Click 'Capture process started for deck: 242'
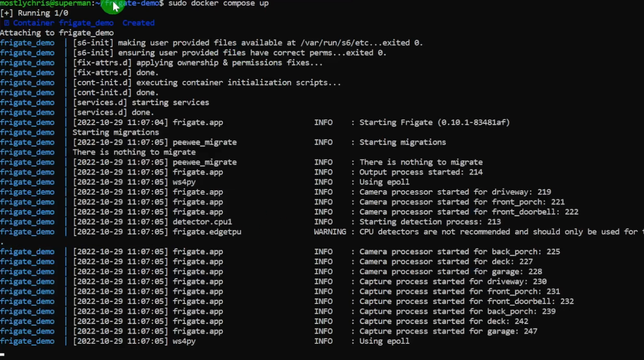The width and height of the screenshot is (644, 360). [444, 322]
